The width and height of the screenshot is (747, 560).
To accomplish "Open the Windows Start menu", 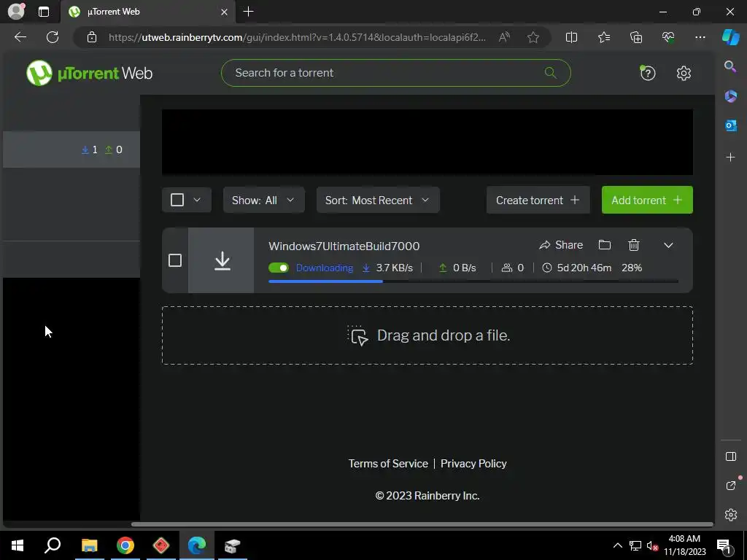I will 18,545.
